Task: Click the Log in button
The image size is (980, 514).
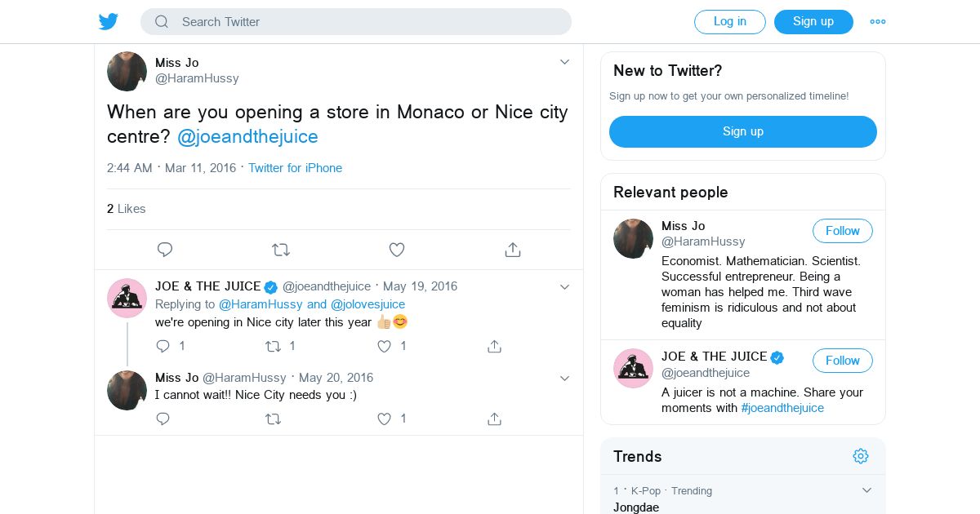Action: (729, 22)
